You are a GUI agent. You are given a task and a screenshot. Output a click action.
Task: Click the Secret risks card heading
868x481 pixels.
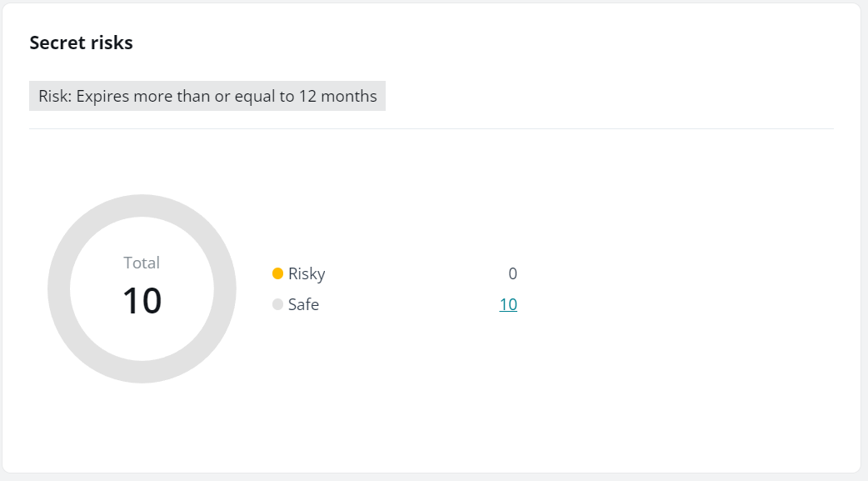tap(81, 43)
